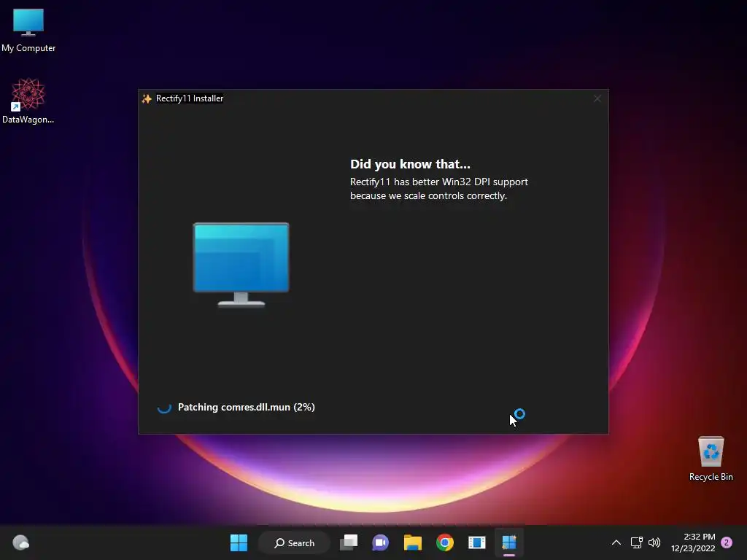Click the Patching comres.dll.mun status text

tap(247, 407)
